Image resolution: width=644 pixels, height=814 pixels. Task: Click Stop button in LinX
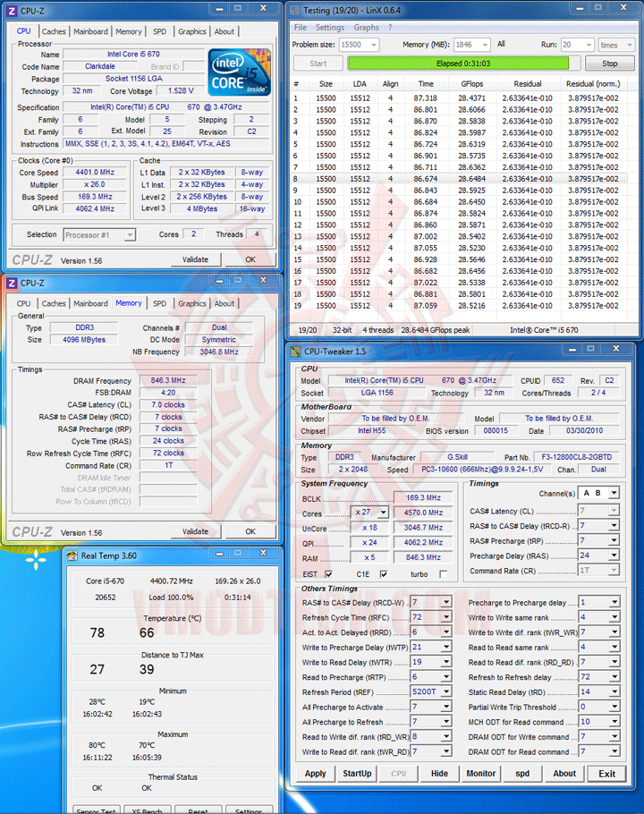pos(610,64)
